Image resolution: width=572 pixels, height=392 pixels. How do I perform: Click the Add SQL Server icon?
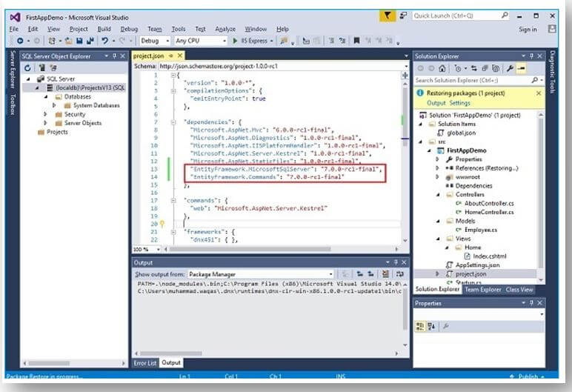pyautogui.click(x=42, y=68)
